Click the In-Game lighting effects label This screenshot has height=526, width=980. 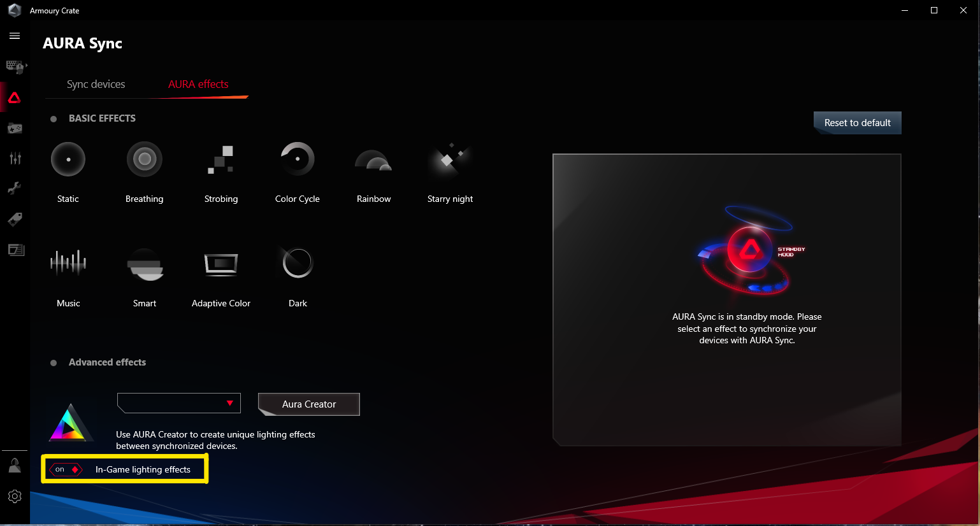(x=143, y=469)
